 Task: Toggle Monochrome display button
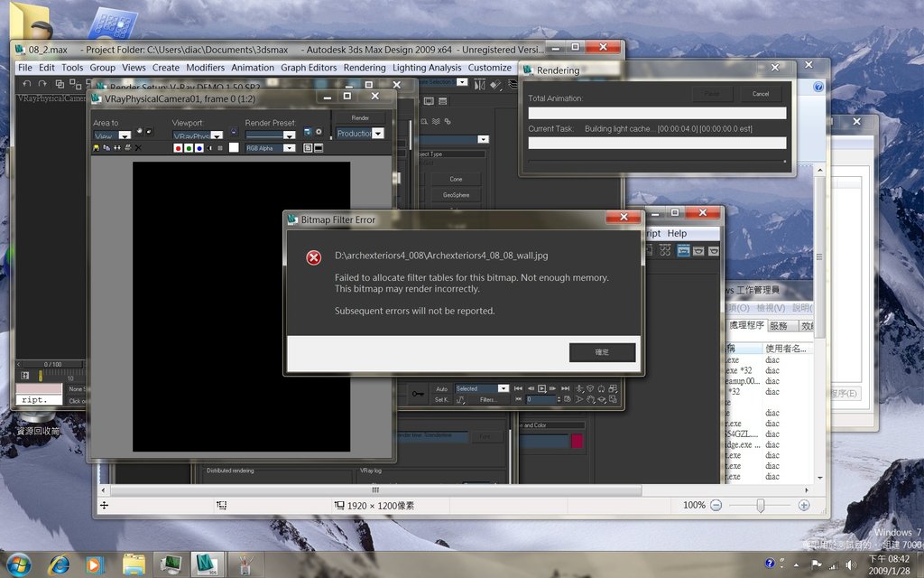(220, 148)
